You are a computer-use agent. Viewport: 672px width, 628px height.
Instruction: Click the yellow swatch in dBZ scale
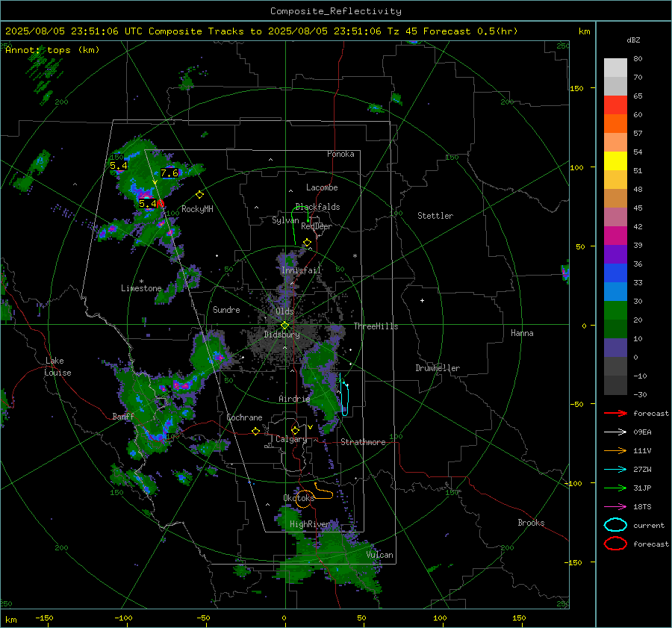[x=615, y=161]
